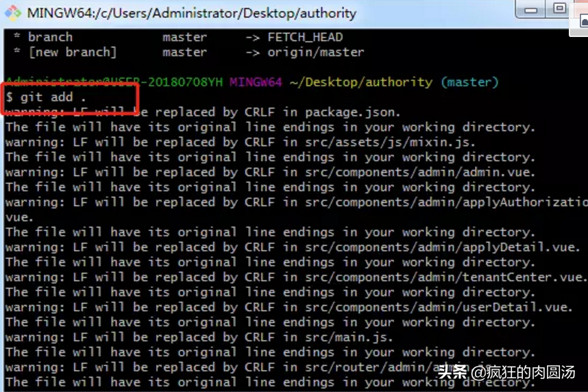This screenshot has width=588, height=392.
Task: Click the warning line mentioning package.json
Action: pos(203,112)
